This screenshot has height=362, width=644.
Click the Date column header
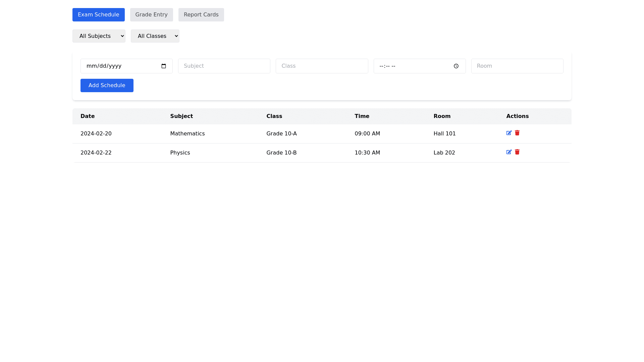(88, 116)
